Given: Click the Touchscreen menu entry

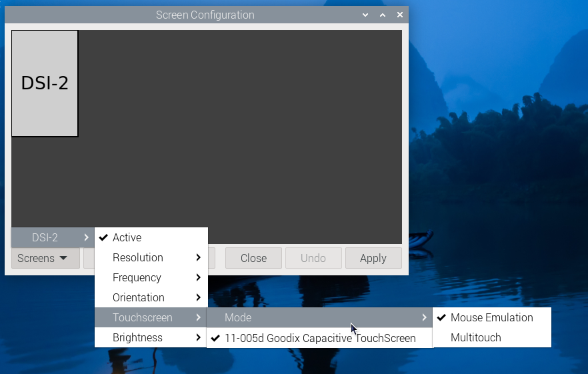Looking at the screenshot, I should pos(151,317).
